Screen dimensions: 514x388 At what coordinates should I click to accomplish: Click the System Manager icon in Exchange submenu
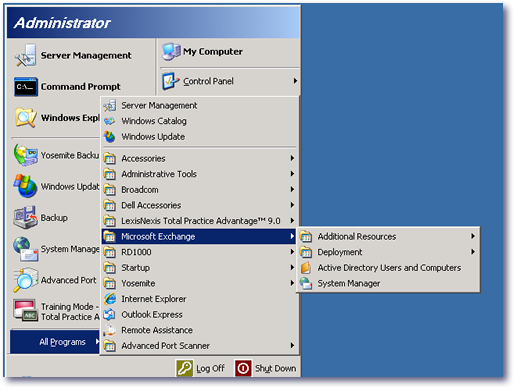pos(306,283)
